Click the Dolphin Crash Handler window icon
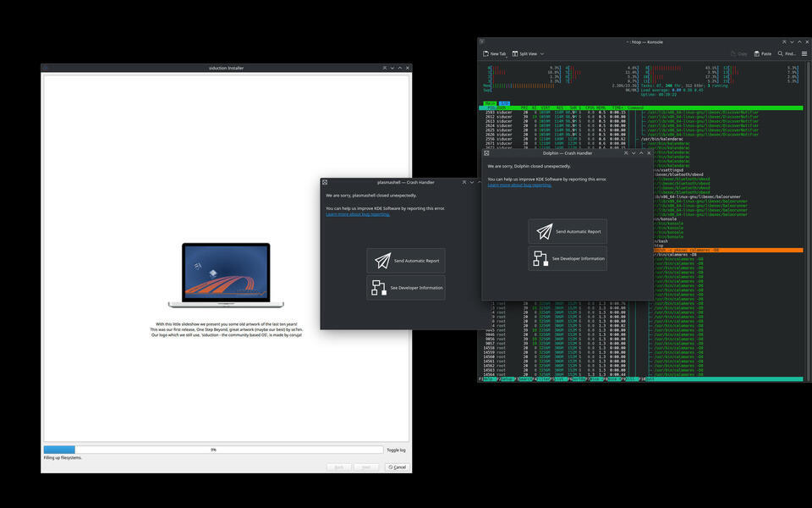Image resolution: width=812 pixels, height=508 pixels. point(486,153)
